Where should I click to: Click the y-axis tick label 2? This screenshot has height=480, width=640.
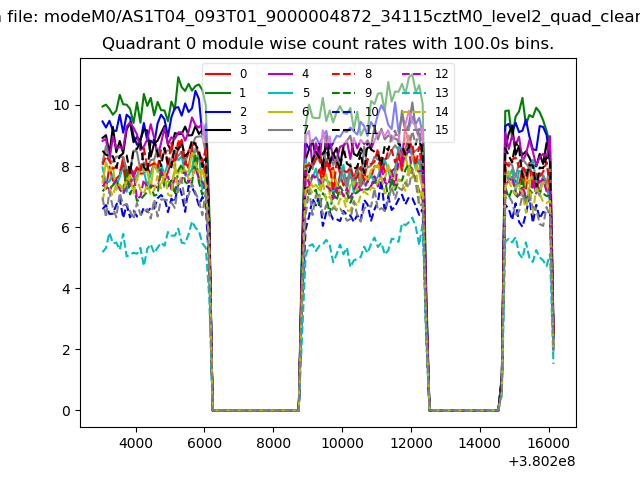tap(66, 350)
